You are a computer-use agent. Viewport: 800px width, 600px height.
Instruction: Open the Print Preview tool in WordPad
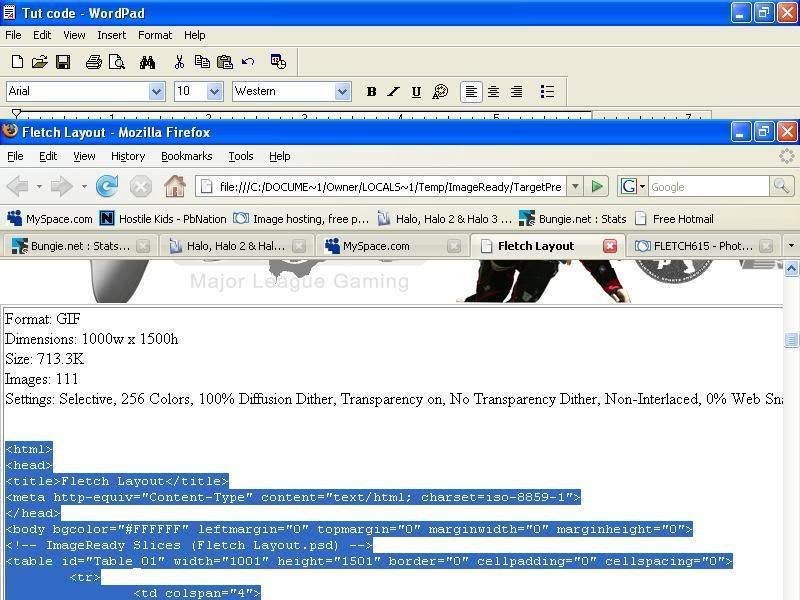(x=117, y=62)
